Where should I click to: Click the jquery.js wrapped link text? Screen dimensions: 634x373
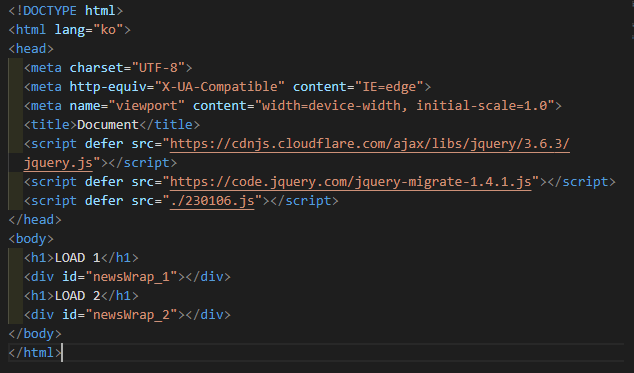click(x=58, y=163)
